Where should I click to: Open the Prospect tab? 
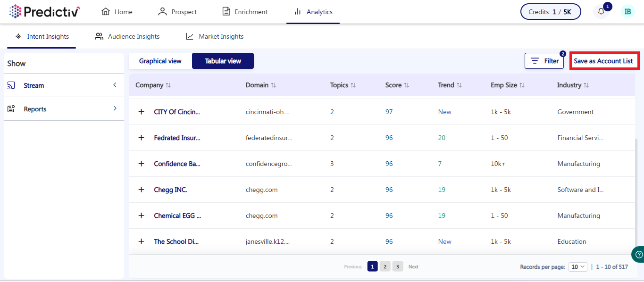177,12
